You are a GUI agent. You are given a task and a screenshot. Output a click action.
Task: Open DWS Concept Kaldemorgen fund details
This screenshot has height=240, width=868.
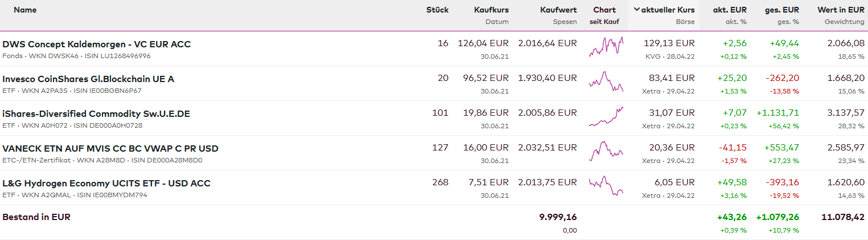point(97,44)
